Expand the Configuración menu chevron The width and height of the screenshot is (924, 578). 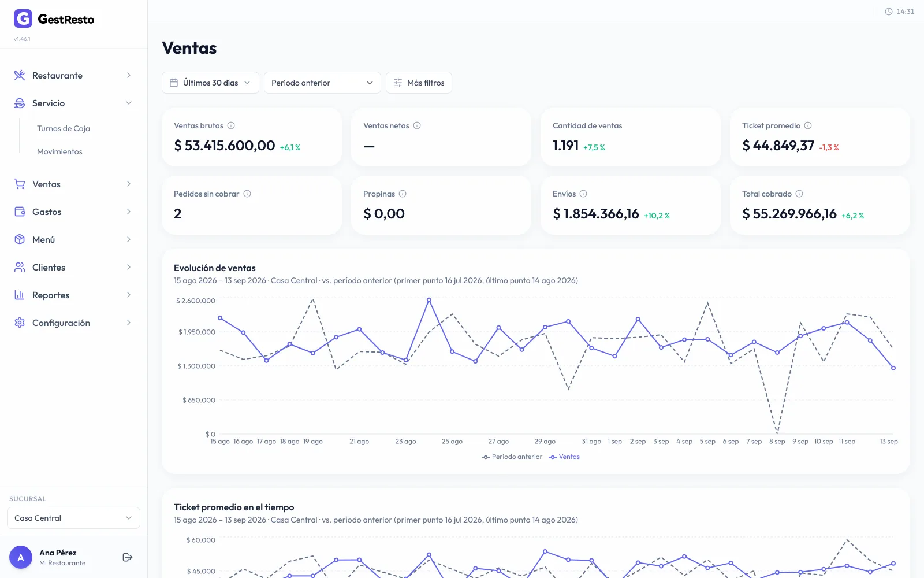129,323
